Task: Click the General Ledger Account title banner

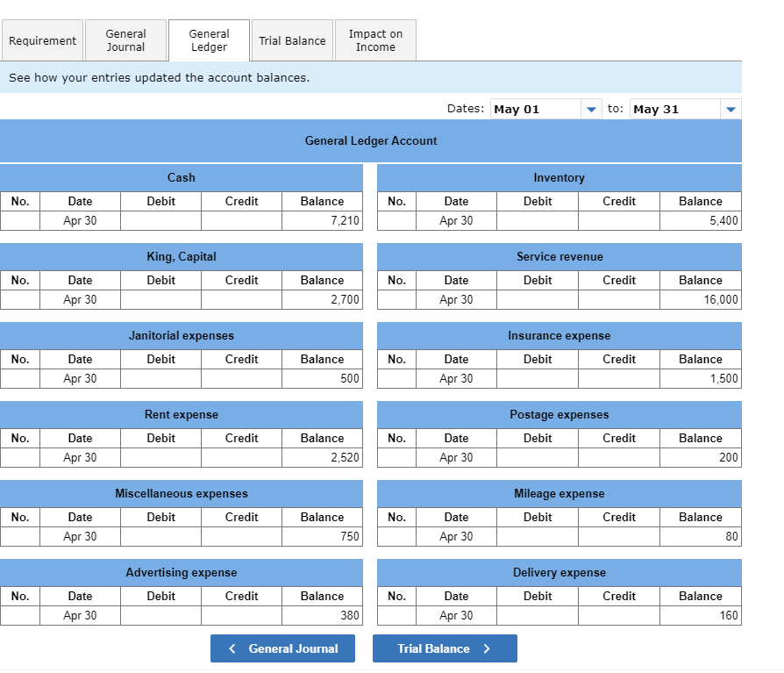Action: tap(370, 141)
